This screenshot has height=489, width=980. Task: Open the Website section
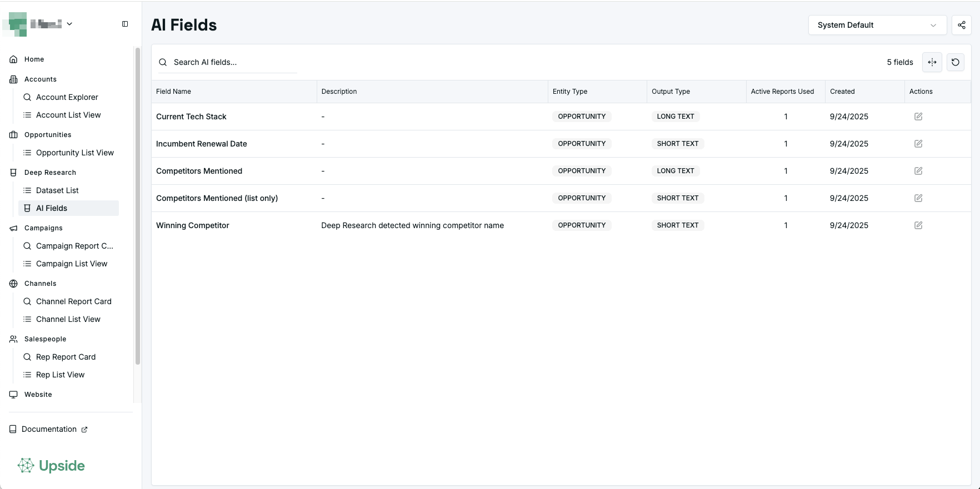click(x=38, y=395)
